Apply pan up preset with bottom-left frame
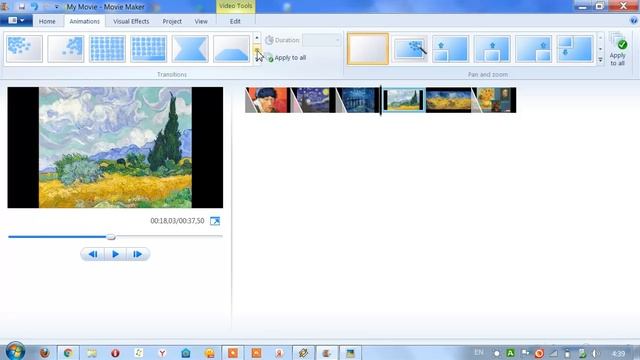Image resolution: width=640 pixels, height=360 pixels. click(x=451, y=49)
